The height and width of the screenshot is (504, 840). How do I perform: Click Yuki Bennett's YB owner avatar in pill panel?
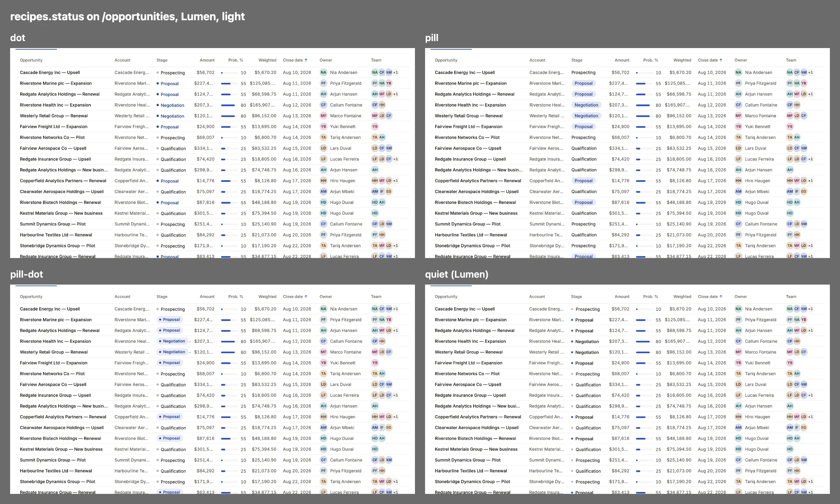738,127
